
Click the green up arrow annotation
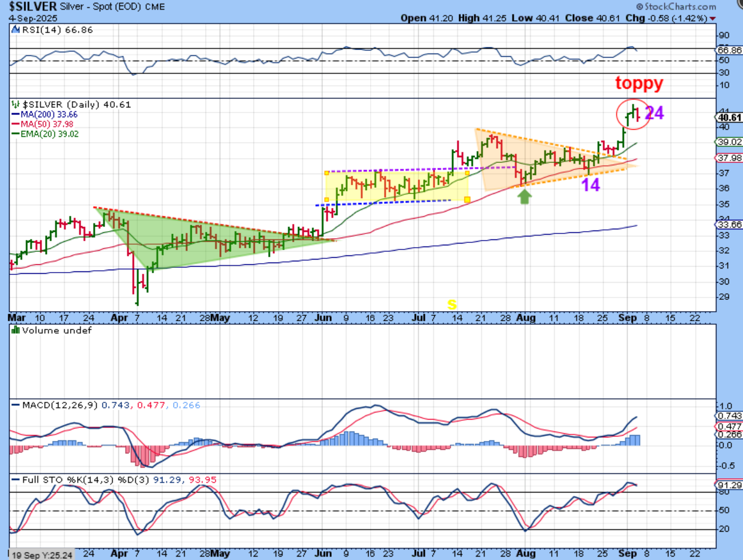524,197
